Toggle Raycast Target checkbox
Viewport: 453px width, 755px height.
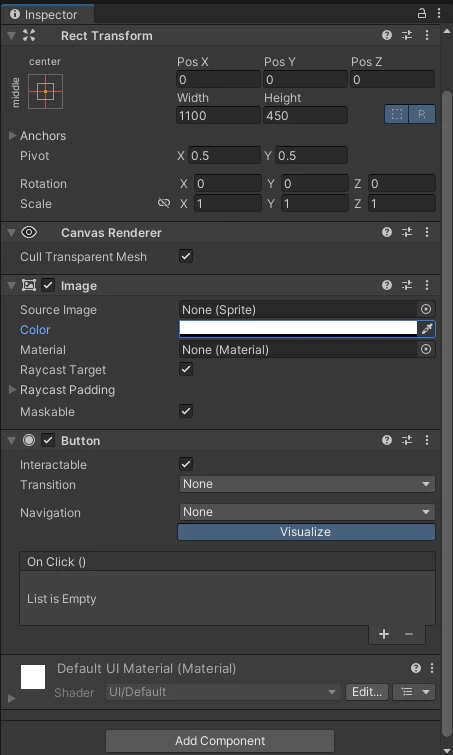pos(186,369)
